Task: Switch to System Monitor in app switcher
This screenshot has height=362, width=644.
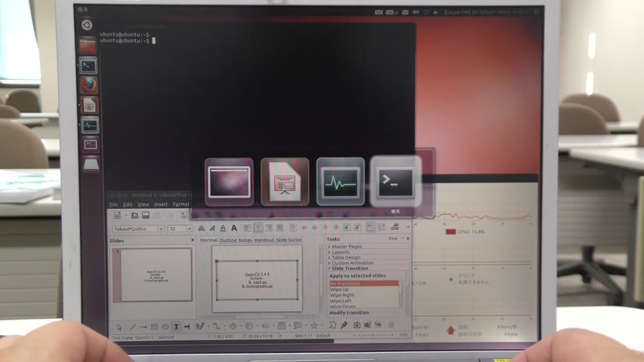Action: click(x=340, y=182)
